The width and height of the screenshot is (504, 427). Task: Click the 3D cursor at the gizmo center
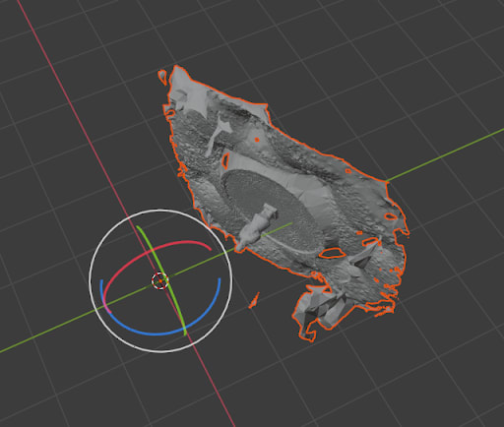coord(160,280)
